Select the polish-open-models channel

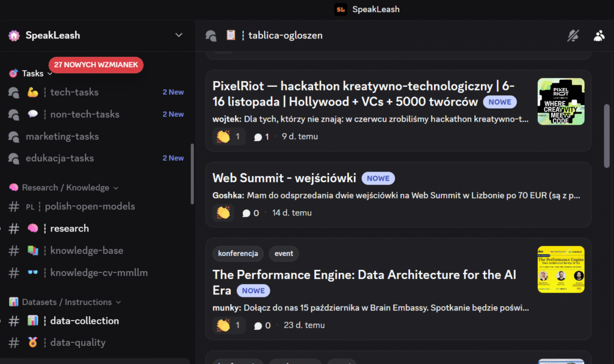[90, 206]
